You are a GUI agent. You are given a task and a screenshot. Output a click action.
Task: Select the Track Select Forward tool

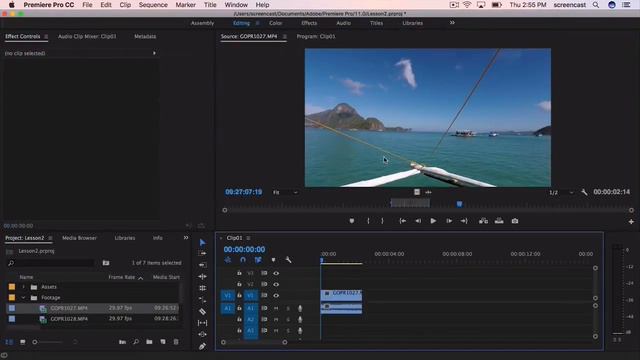(x=202, y=253)
